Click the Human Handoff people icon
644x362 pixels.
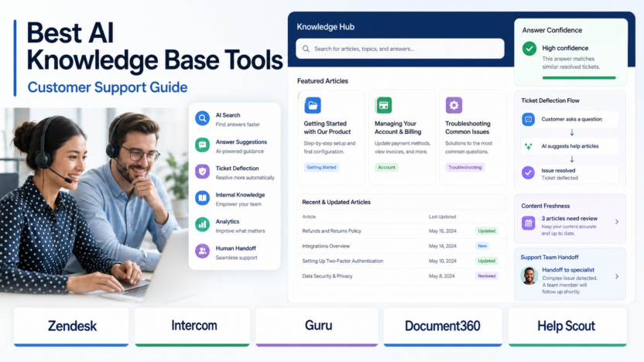click(x=202, y=251)
